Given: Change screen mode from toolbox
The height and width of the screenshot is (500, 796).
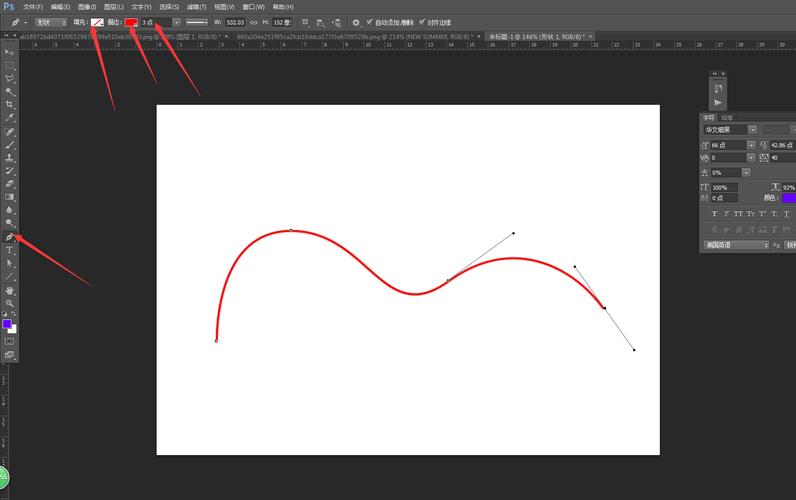Looking at the screenshot, I should [x=9, y=355].
